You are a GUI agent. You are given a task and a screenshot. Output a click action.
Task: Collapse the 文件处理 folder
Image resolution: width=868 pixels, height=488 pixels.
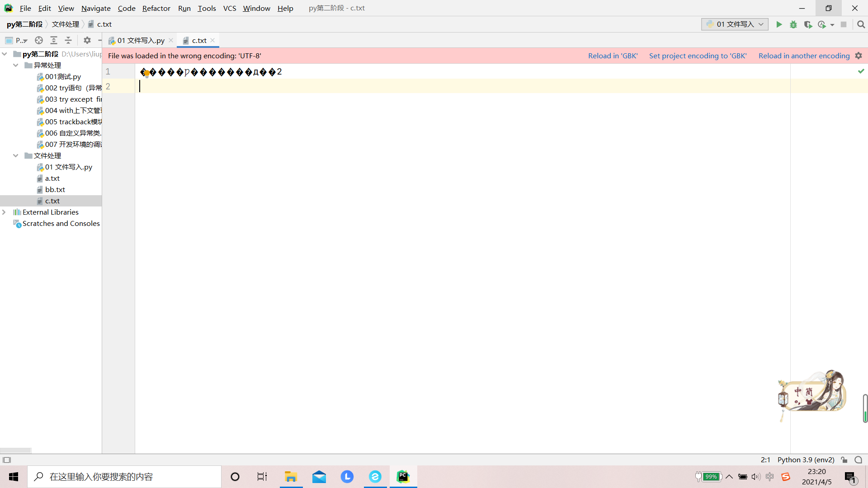(x=16, y=155)
